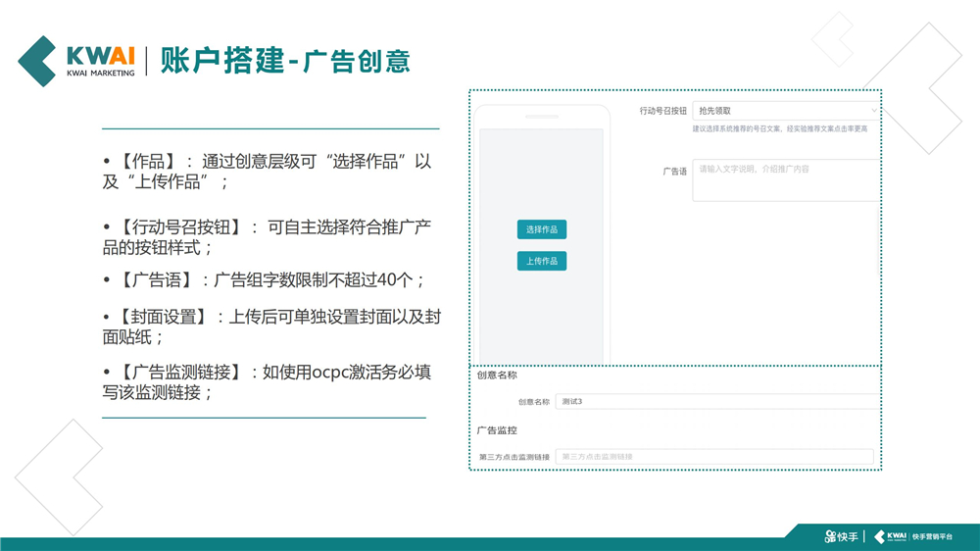Click the 第三方点击监测链接 field label
Viewport: 980px width, 551px height.
(x=514, y=457)
